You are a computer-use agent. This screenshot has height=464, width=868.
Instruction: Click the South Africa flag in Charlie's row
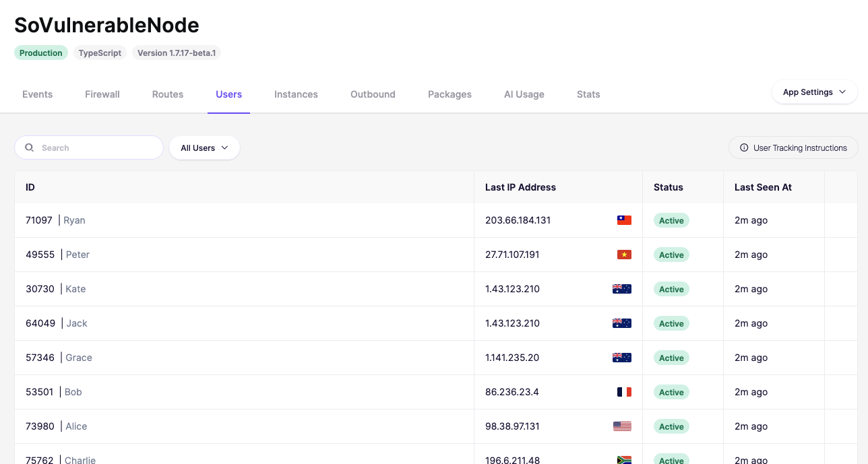(x=624, y=460)
